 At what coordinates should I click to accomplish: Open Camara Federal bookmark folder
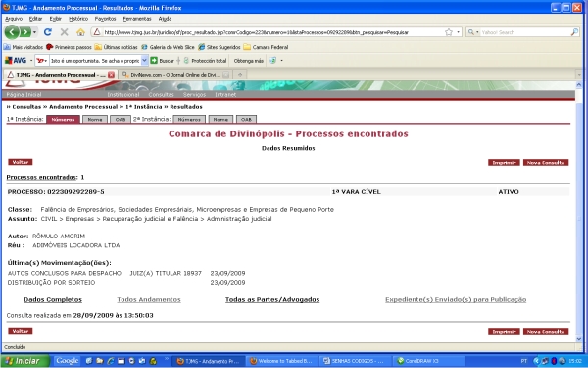point(266,47)
